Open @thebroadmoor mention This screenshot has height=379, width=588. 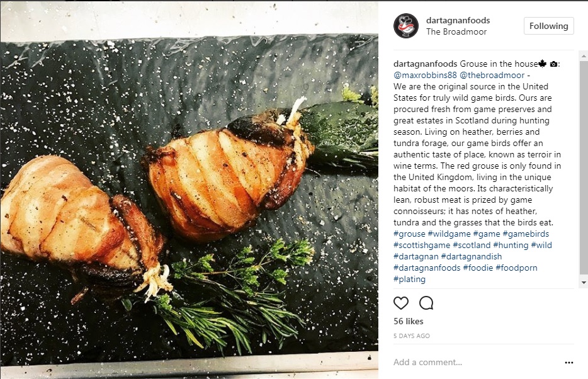click(492, 75)
